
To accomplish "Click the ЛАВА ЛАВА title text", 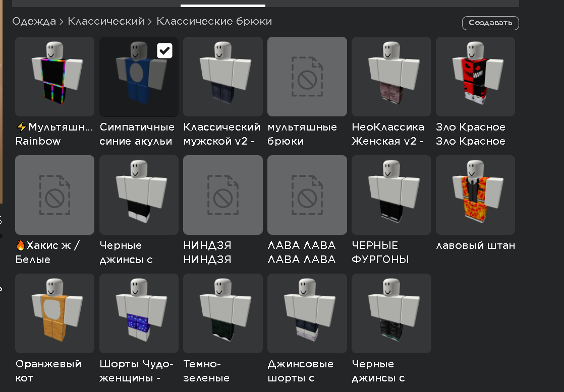I will (302, 252).
